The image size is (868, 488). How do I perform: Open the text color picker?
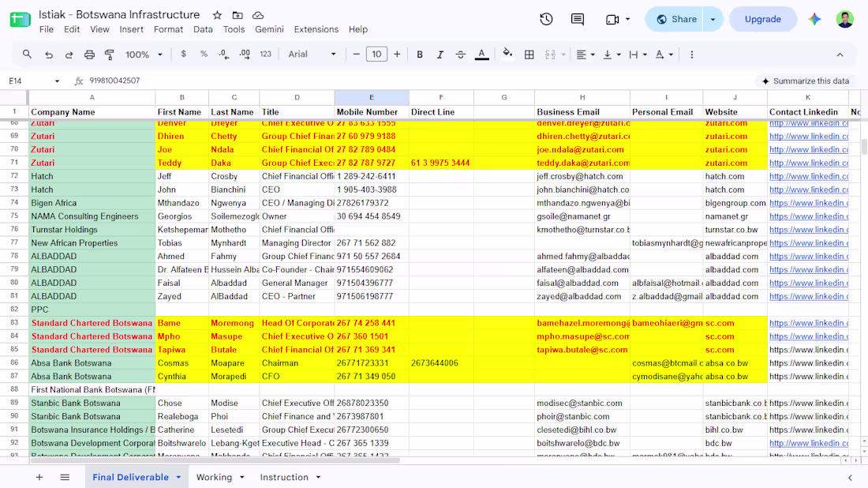(x=481, y=54)
